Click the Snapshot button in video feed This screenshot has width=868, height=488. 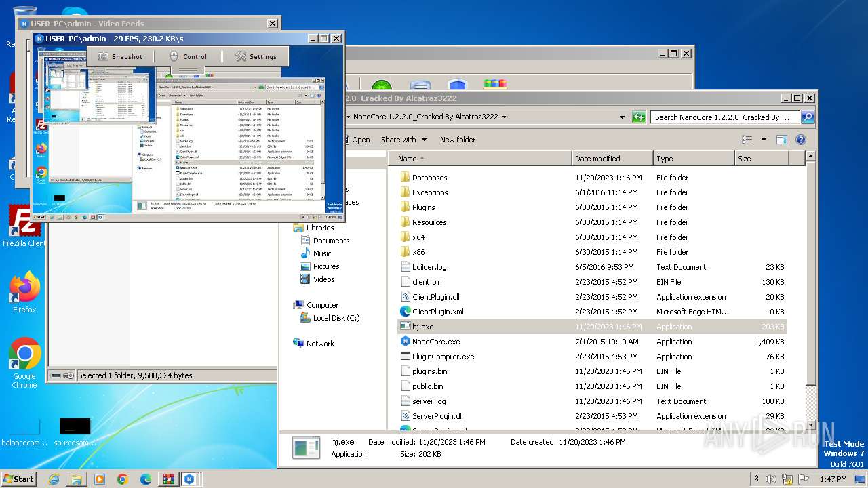tap(120, 56)
